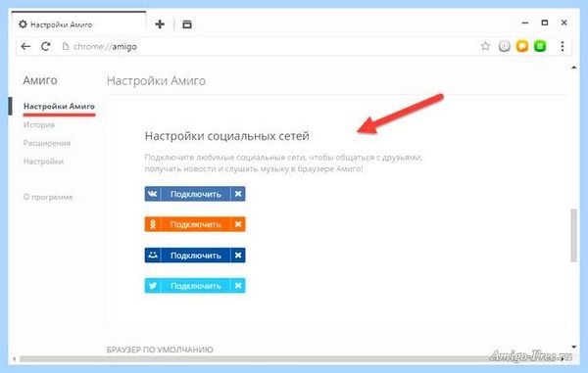Close the browser window
This screenshot has height=373, width=588.
click(x=564, y=23)
